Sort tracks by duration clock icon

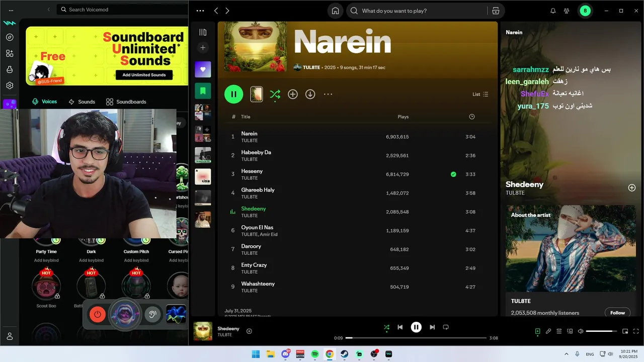(471, 117)
